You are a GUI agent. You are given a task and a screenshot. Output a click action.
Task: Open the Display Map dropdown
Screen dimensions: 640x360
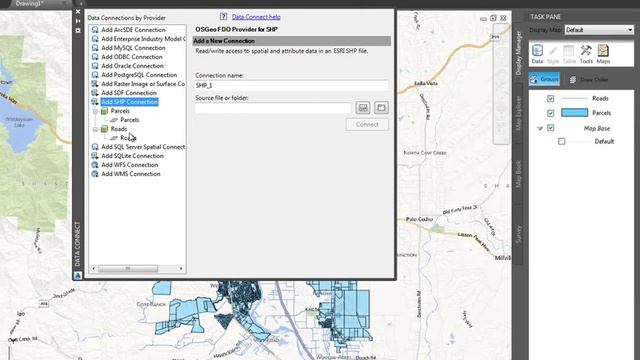(599, 30)
